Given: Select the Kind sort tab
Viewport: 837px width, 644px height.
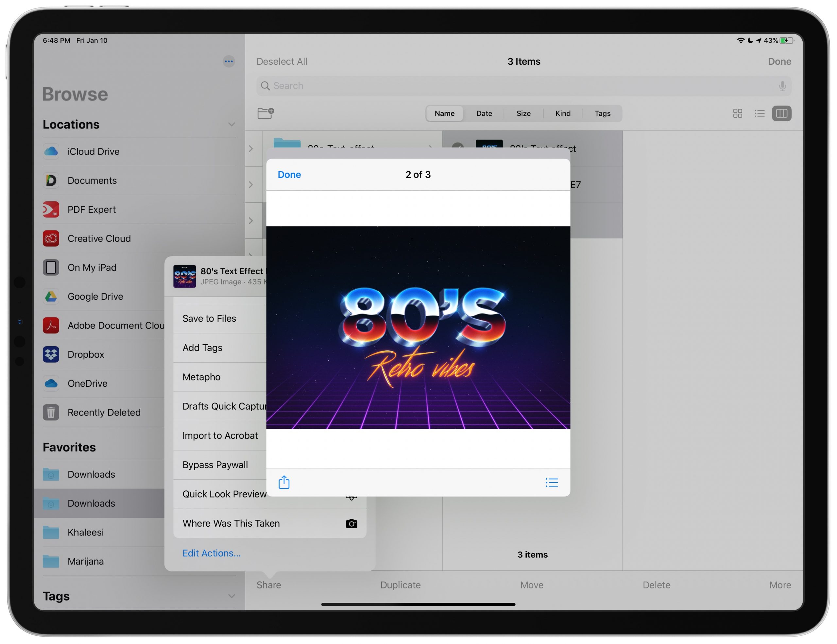Looking at the screenshot, I should 564,114.
